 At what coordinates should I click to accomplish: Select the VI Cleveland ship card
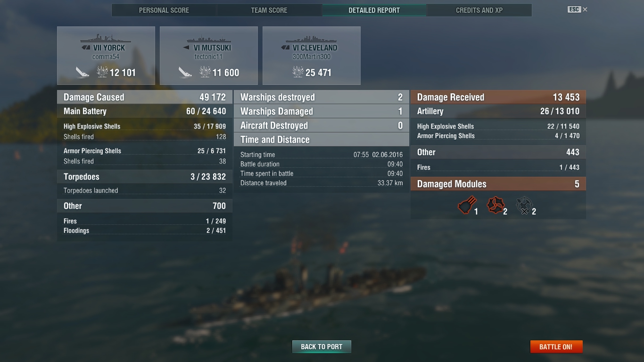click(x=312, y=56)
